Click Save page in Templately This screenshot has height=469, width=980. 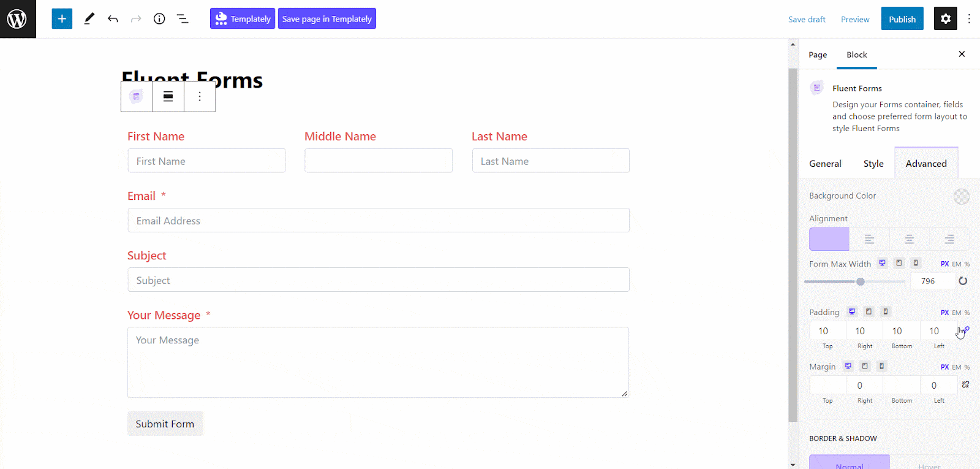point(327,18)
